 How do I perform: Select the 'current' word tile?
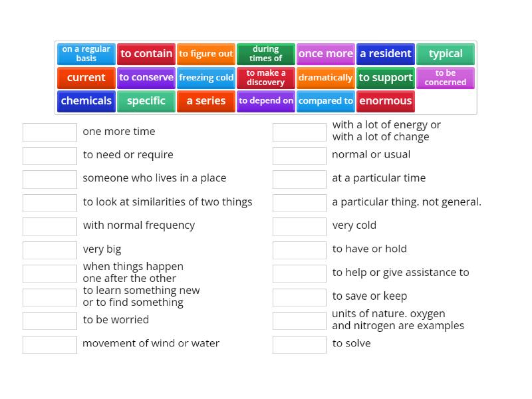(86, 78)
